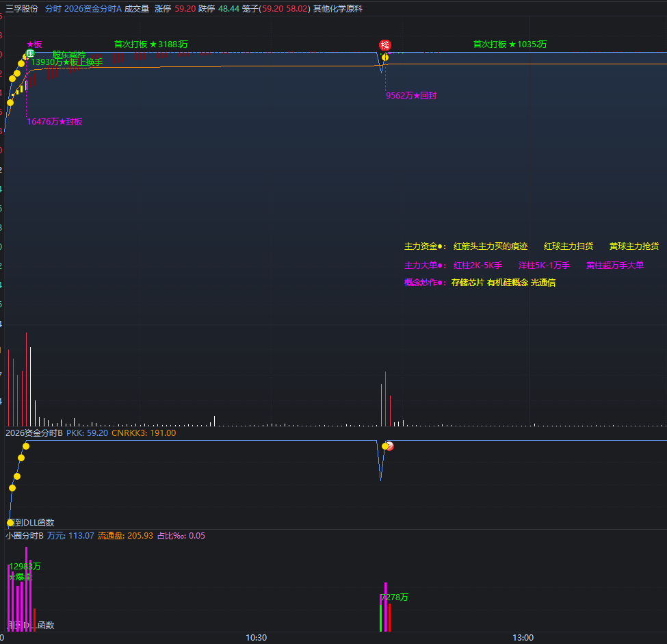Viewport: 667px width, 644px height.
Task: Select the 分时 label in the header
Action: 53,8
